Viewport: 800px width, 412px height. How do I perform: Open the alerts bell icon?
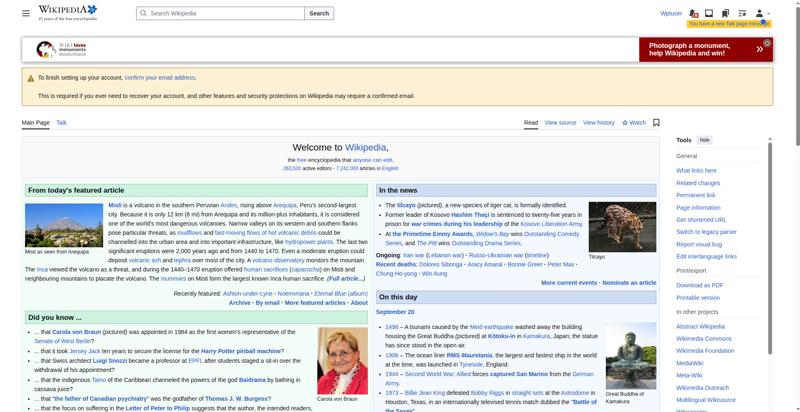coord(693,13)
